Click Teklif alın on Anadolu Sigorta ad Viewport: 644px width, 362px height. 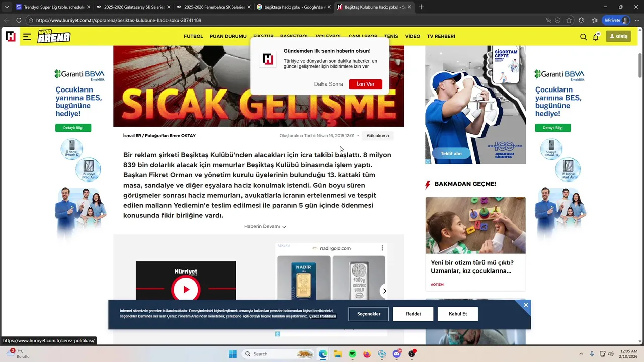click(x=451, y=153)
